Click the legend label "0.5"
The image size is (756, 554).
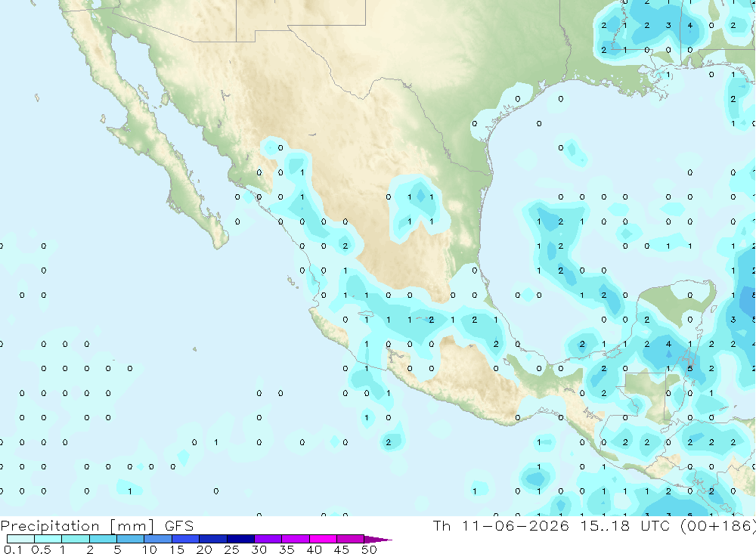(41, 549)
